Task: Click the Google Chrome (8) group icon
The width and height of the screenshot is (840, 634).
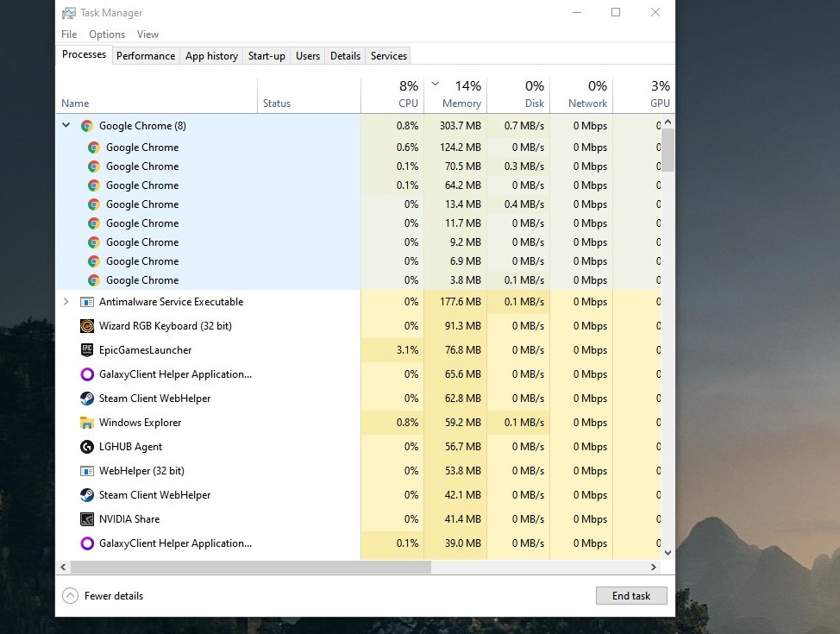Action: [x=87, y=126]
